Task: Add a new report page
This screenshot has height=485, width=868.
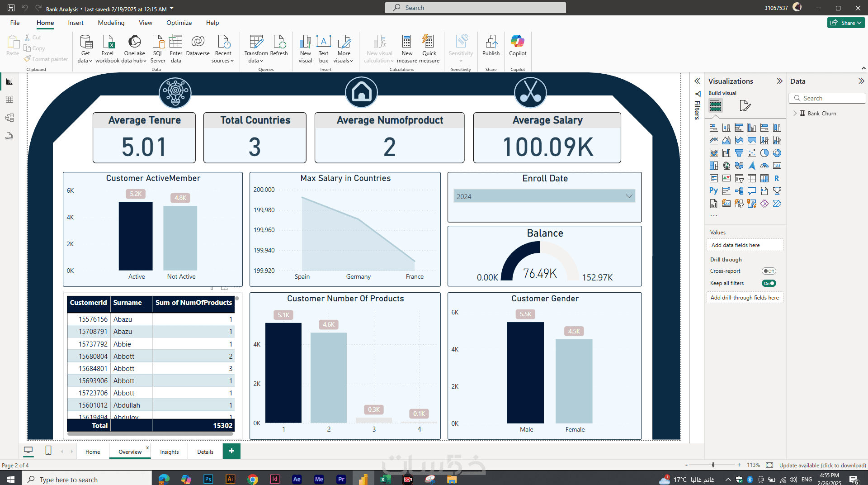Action: point(231,451)
